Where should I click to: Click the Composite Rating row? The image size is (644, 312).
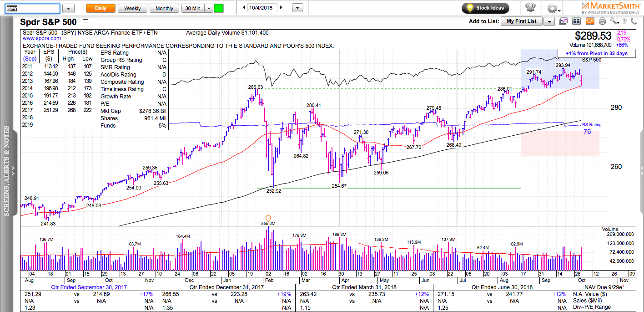click(x=133, y=82)
